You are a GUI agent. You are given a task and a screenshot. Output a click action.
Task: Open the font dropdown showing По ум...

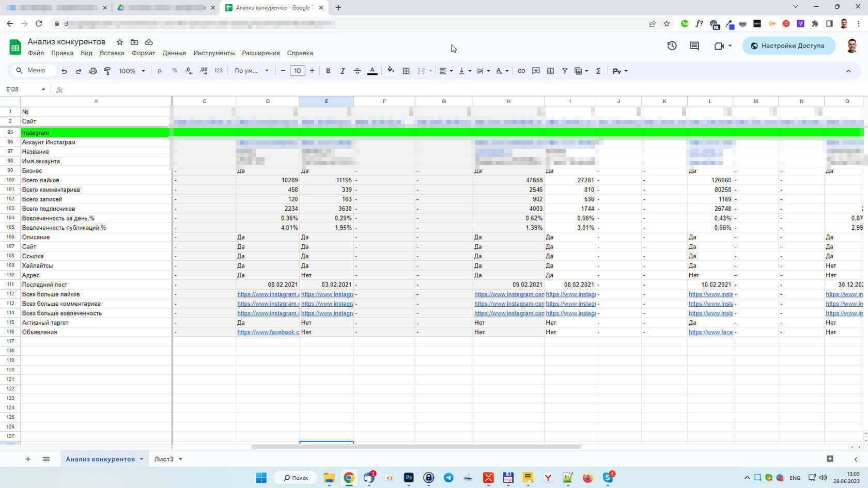[252, 71]
